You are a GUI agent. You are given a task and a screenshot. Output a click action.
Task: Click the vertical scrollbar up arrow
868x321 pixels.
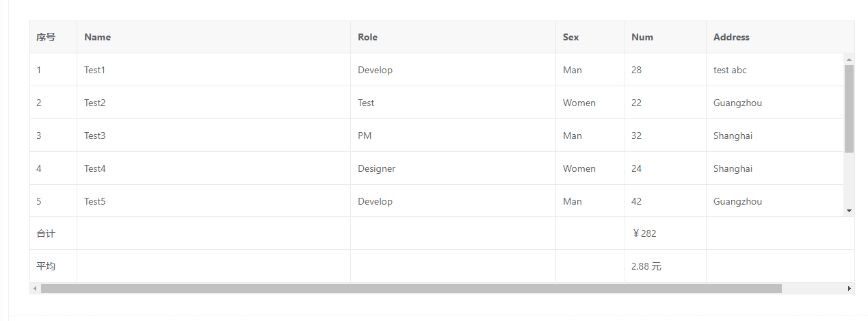(x=849, y=59)
